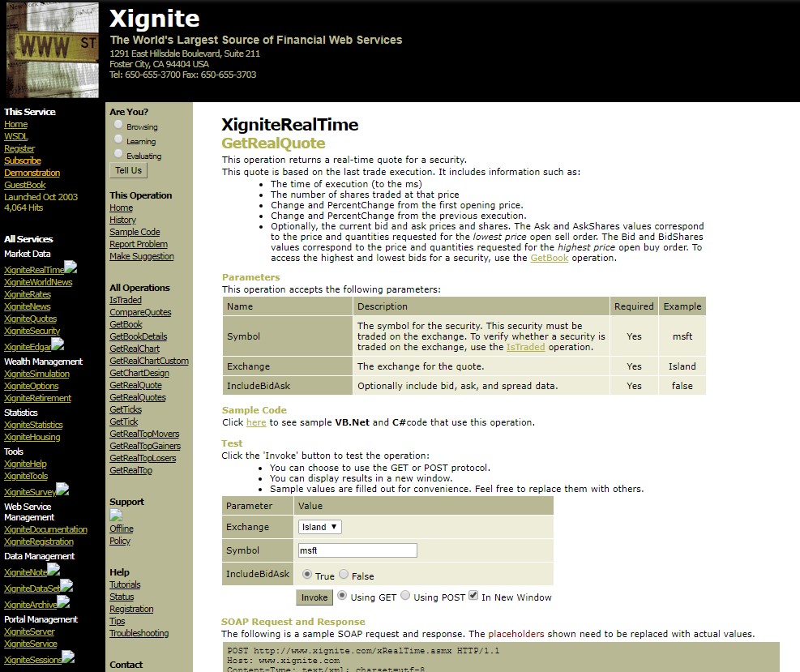Click the XigniteArchive icon
The width and height of the screenshot is (800, 672).
coord(62,602)
